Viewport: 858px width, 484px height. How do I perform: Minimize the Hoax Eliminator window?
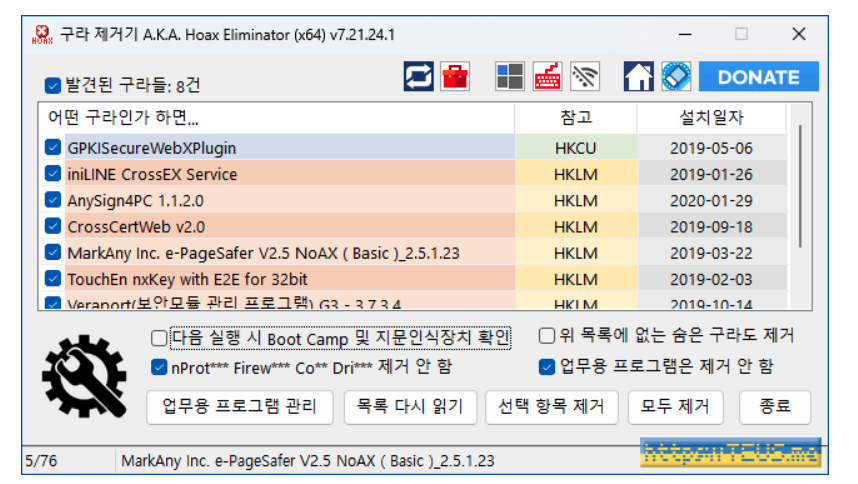(x=685, y=34)
